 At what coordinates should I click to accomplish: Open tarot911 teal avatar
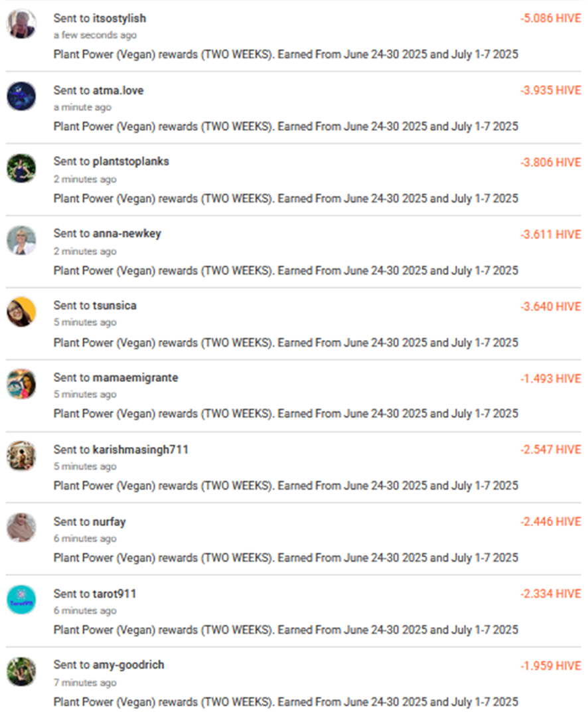pyautogui.click(x=21, y=600)
